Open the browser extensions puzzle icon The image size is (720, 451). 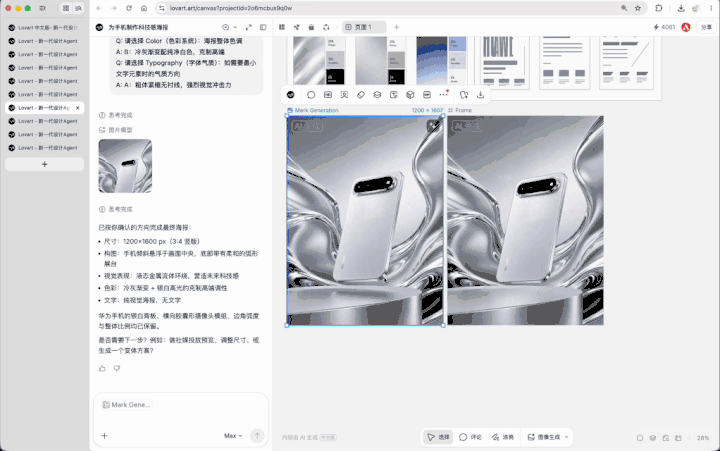pyautogui.click(x=659, y=8)
